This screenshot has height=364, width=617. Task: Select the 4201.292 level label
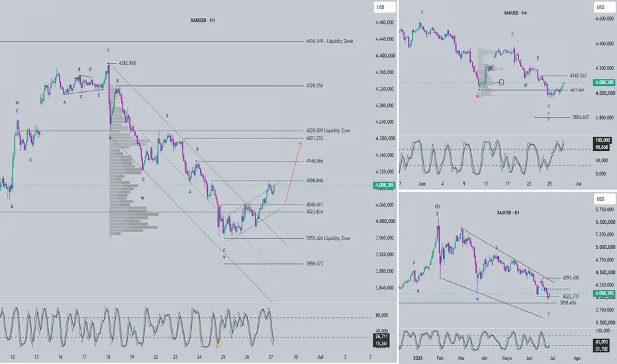pos(314,138)
